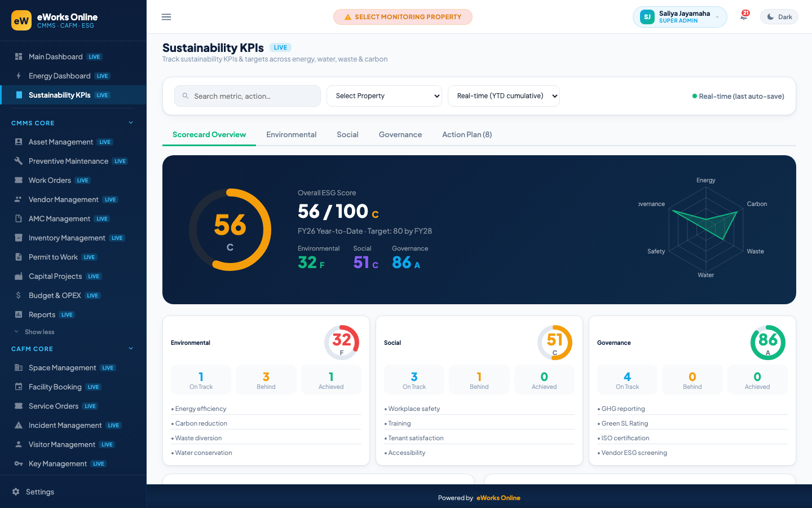Click the Vendor Management people icon
This screenshot has height=508, width=812.
click(x=19, y=199)
